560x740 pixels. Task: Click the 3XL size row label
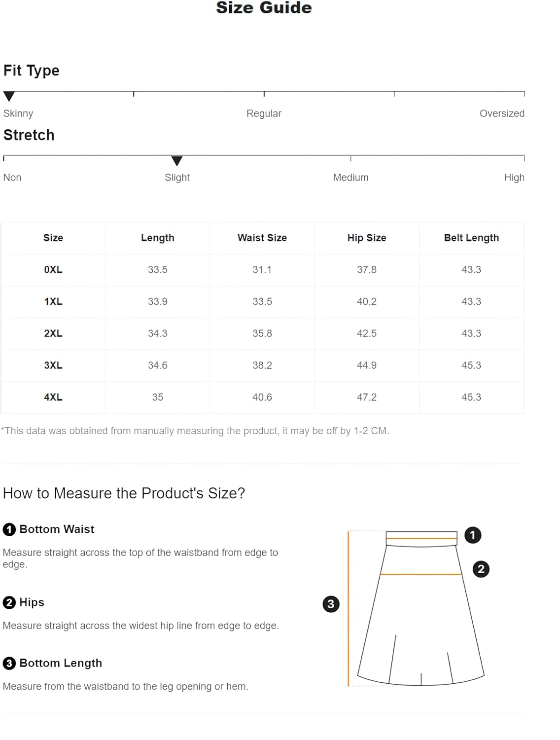[53, 366]
